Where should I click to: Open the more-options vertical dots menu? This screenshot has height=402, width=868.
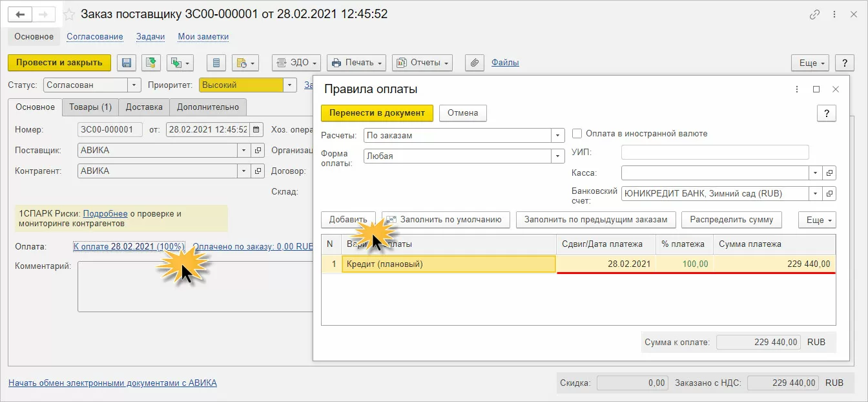click(x=834, y=15)
